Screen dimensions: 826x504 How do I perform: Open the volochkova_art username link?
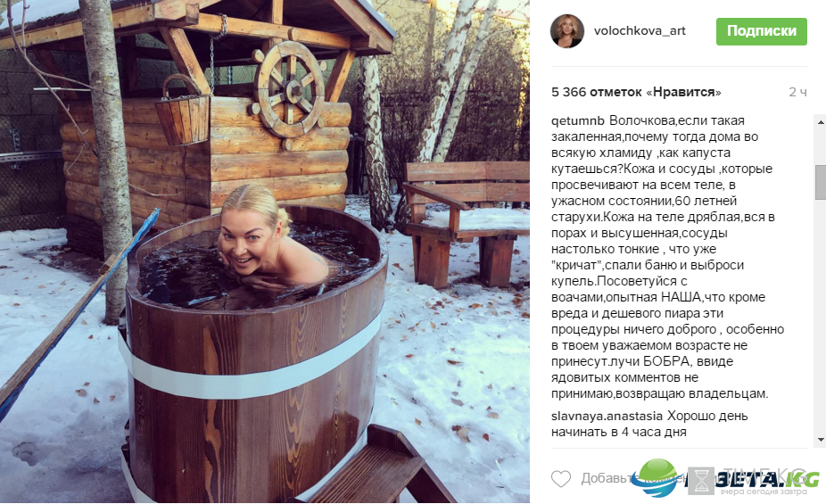tap(640, 30)
